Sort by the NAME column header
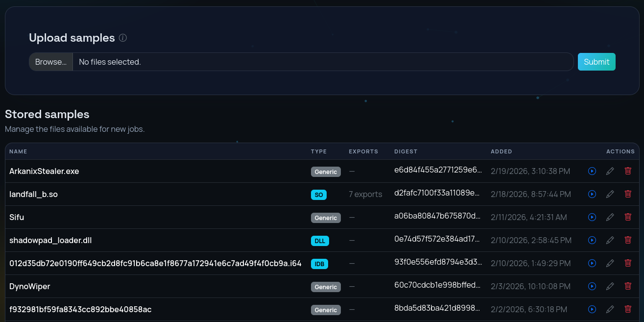644x322 pixels. pos(18,151)
